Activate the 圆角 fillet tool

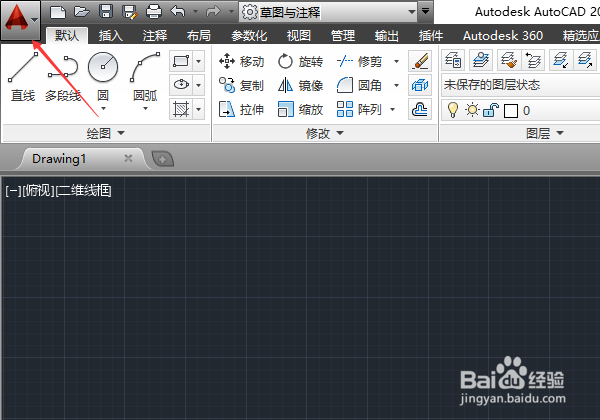(360, 85)
